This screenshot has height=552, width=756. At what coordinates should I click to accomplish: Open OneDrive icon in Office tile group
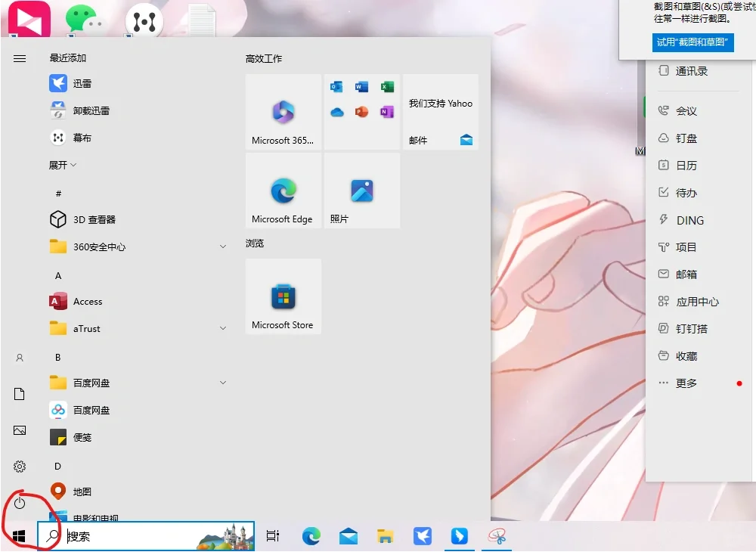point(337,113)
